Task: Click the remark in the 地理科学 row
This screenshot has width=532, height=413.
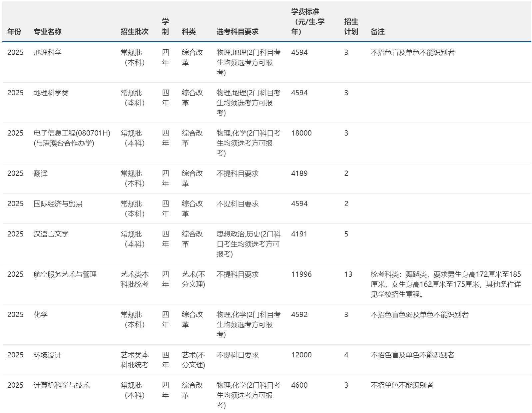Action: tap(412, 53)
